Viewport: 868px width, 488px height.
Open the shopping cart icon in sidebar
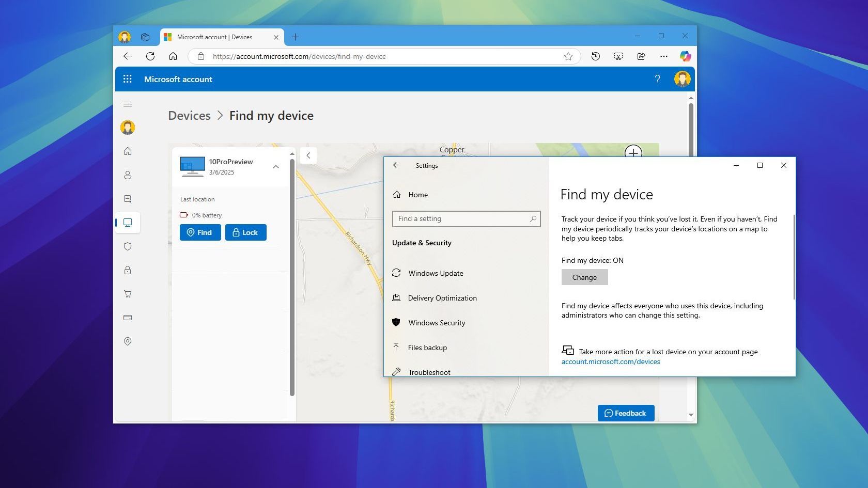128,294
